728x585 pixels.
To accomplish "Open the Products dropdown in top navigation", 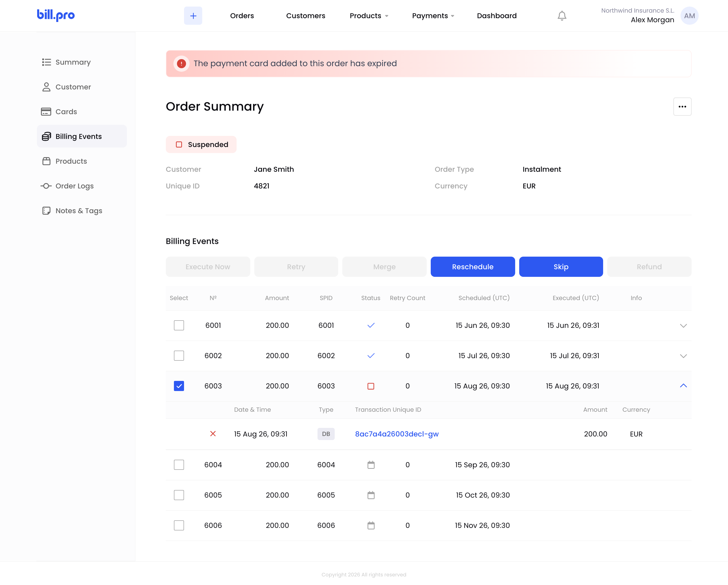I will 369,15.
